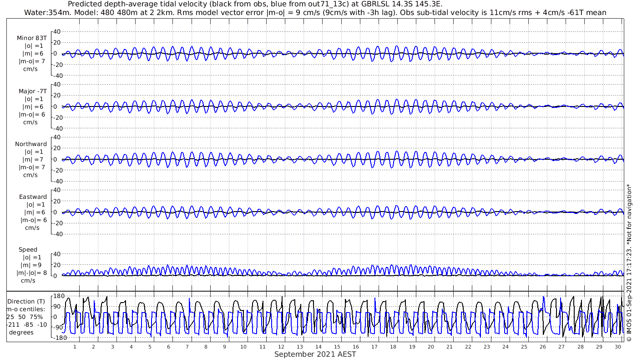Click day '15' on the date axis
637x364 pixels.
(x=337, y=347)
